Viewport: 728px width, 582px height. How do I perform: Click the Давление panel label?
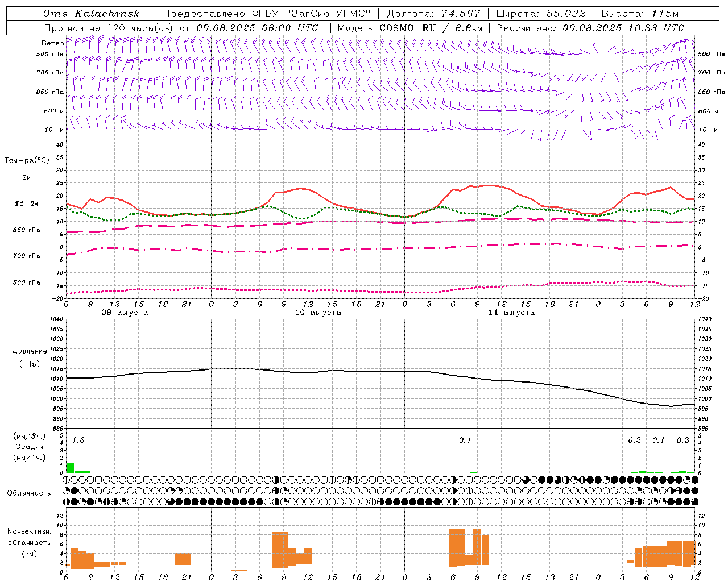[30, 351]
